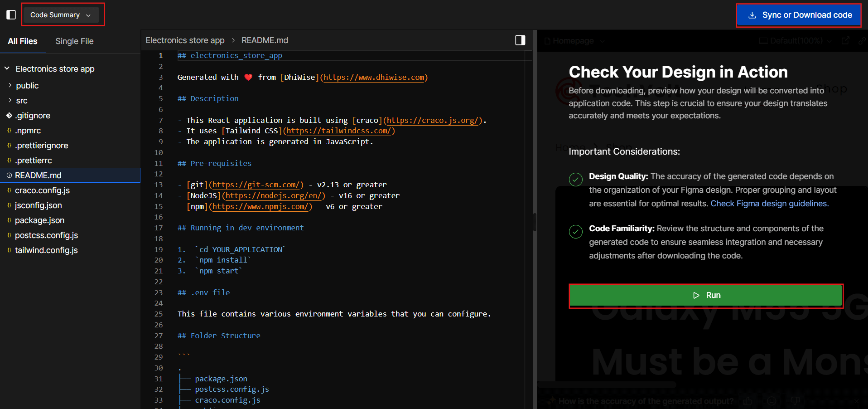This screenshot has height=409, width=868.
Task: Click the green Run button
Action: pos(706,295)
